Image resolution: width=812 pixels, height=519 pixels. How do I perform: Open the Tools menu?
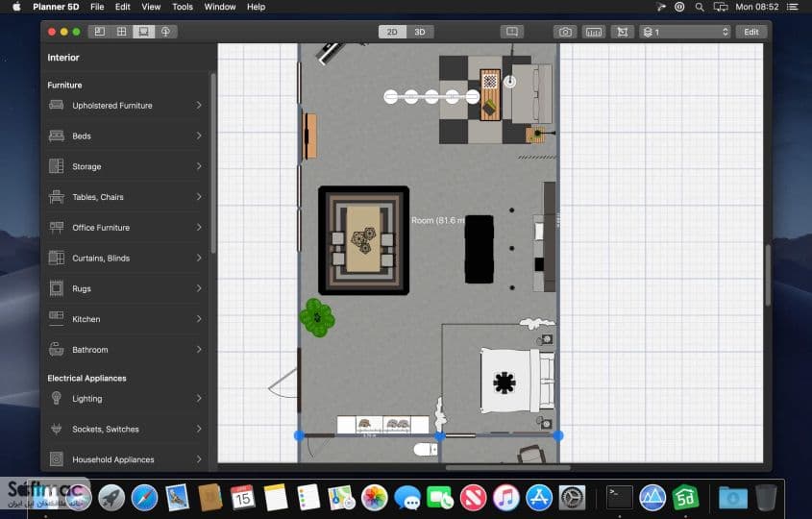pyautogui.click(x=183, y=7)
